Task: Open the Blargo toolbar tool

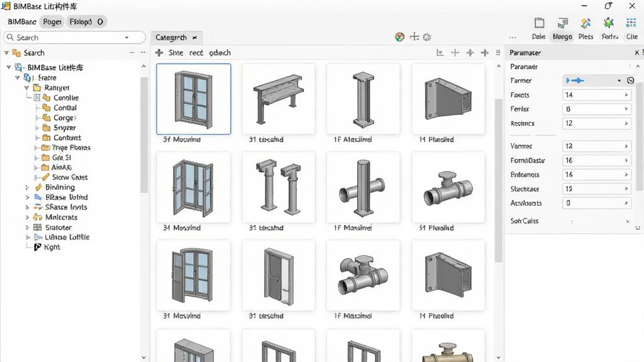Action: [562, 23]
